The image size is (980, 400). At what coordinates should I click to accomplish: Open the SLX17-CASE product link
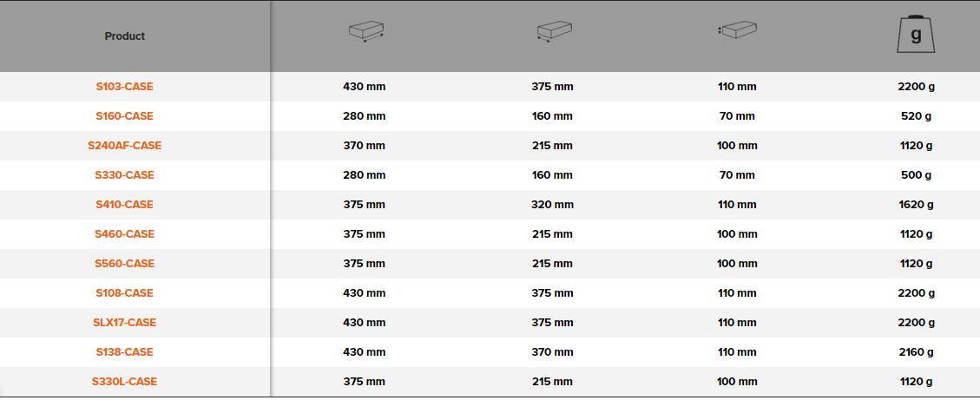point(125,323)
